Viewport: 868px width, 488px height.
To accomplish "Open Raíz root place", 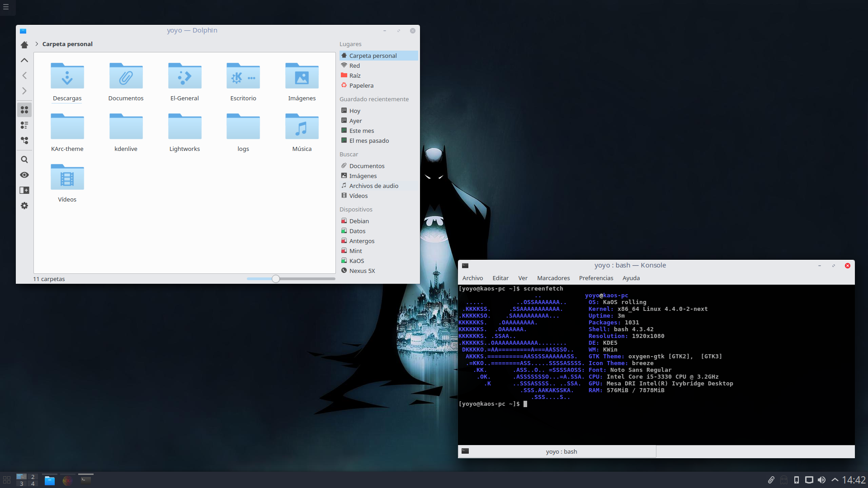I will click(379, 75).
